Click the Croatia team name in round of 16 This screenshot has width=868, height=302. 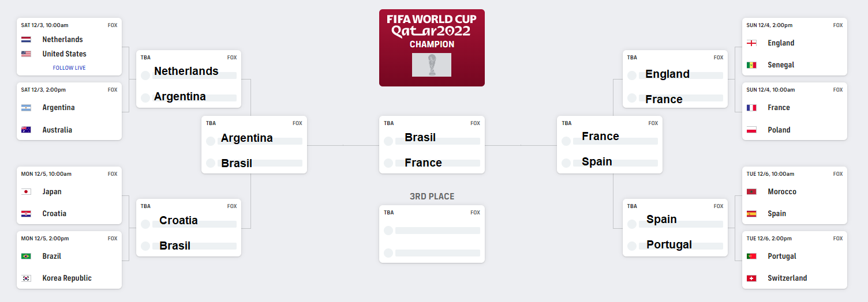click(x=54, y=214)
